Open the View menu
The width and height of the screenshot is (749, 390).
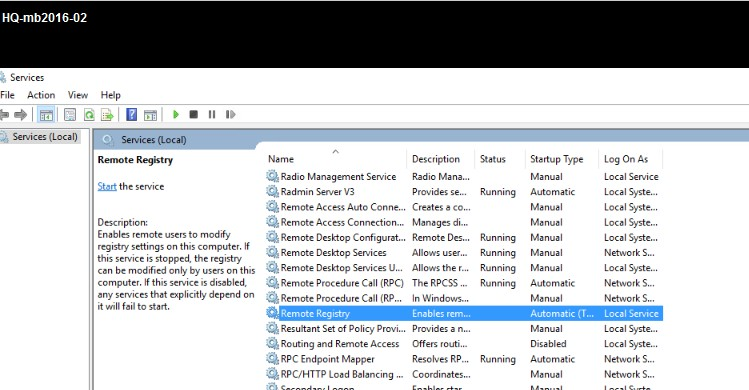pyautogui.click(x=78, y=95)
